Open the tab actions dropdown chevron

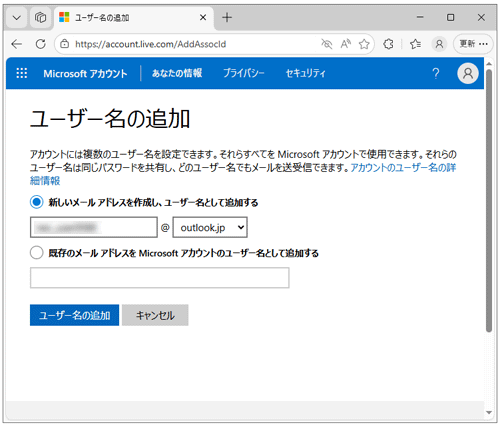coord(17,17)
